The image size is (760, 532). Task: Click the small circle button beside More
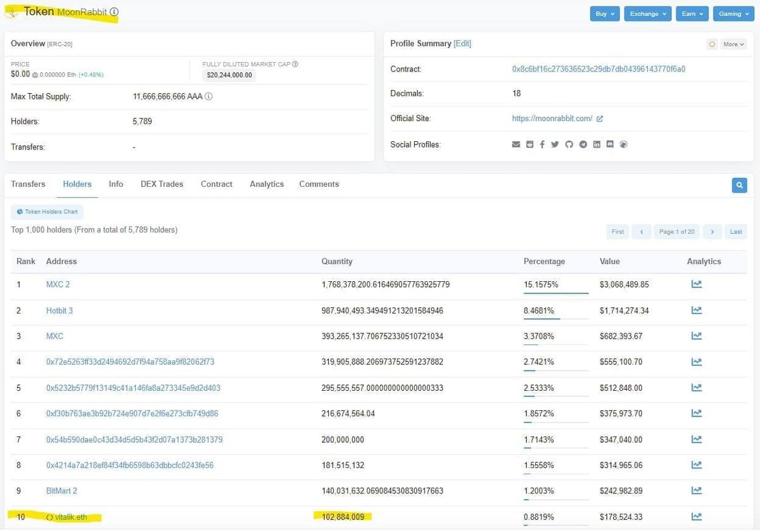712,44
